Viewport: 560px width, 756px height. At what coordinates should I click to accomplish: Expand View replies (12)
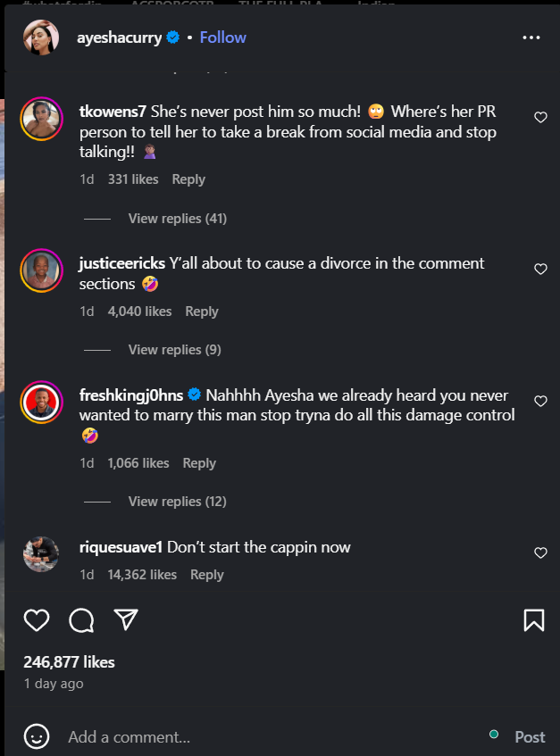coord(177,502)
